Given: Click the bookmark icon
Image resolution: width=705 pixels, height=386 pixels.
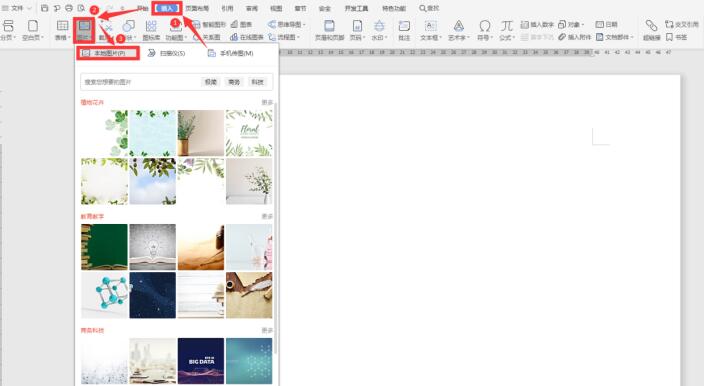Looking at the screenshot, I should click(x=669, y=37).
